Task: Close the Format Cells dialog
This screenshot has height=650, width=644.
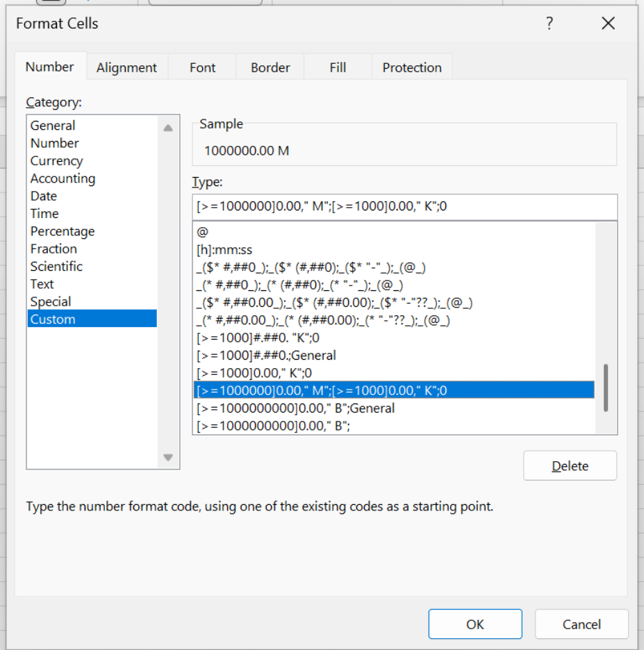Action: (608, 23)
